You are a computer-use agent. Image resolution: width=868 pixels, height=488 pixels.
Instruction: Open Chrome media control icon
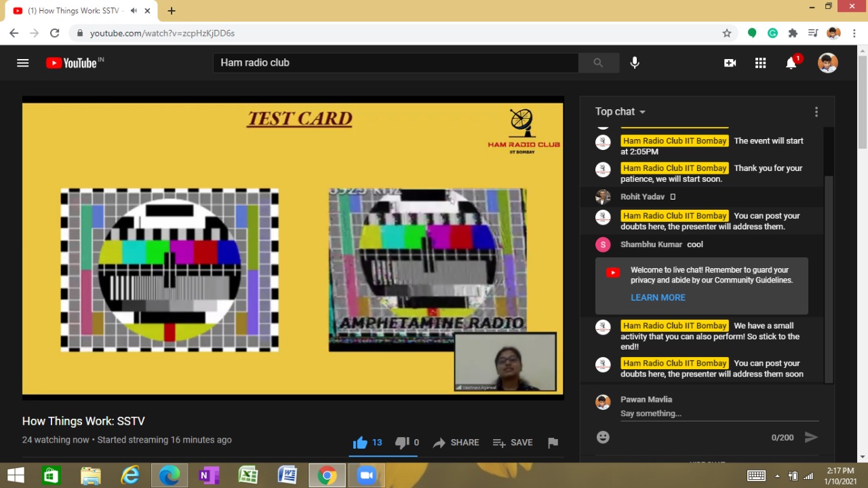[813, 33]
